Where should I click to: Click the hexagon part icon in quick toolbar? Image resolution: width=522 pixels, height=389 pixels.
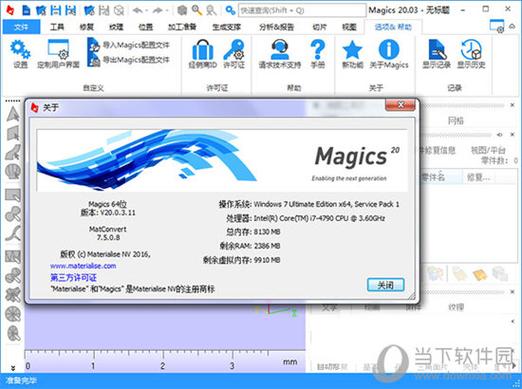click(x=182, y=11)
